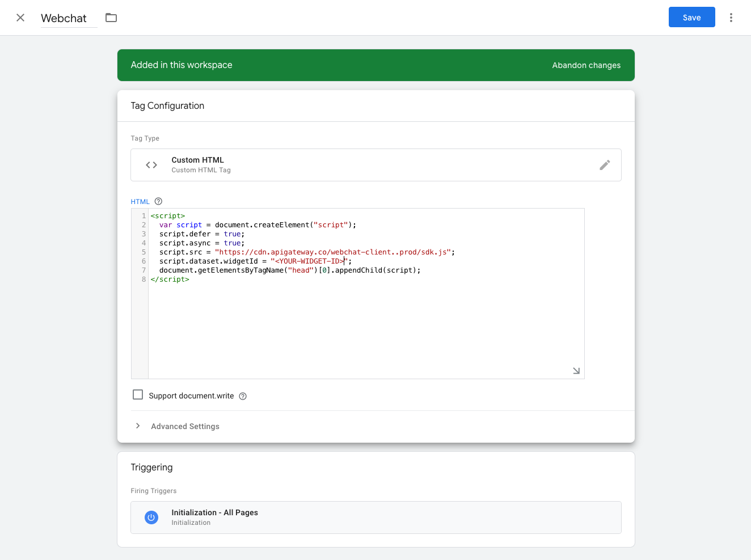Close the tag editor with the X

pos(20,18)
